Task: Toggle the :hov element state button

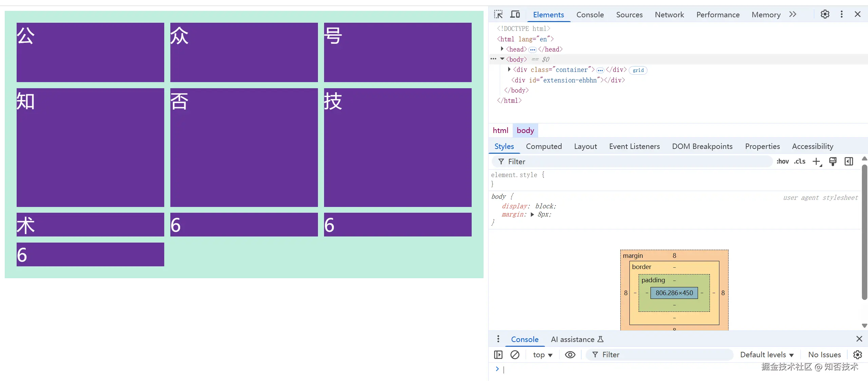Action: pos(782,161)
